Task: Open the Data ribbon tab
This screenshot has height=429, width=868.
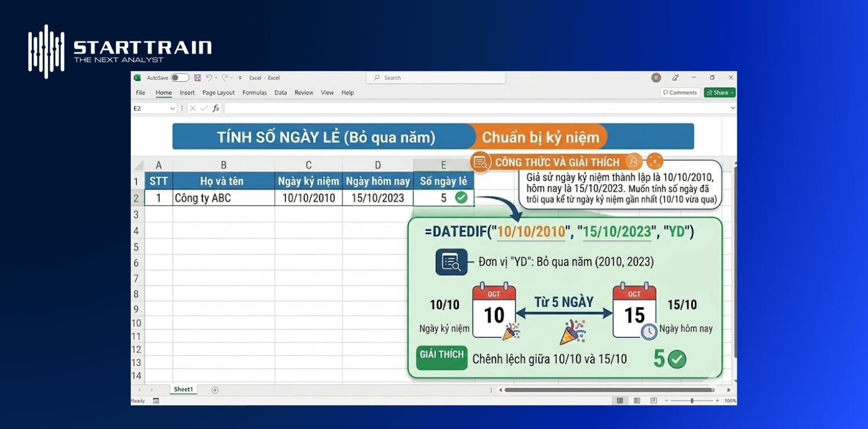Action: coord(281,93)
